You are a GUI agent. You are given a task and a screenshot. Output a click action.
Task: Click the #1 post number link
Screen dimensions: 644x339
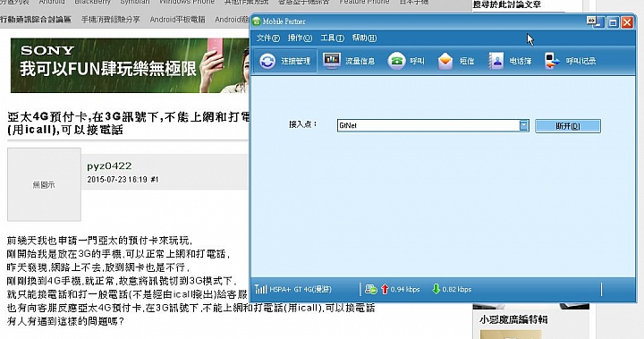coord(155,180)
